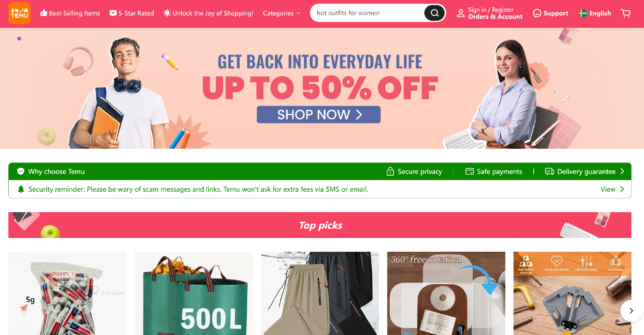This screenshot has height=335, width=644.
Task: Open 5-Star Rated menu item
Action: [132, 13]
